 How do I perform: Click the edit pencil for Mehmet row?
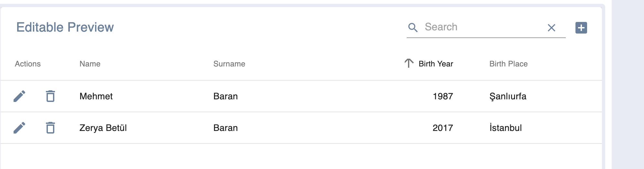[19, 96]
